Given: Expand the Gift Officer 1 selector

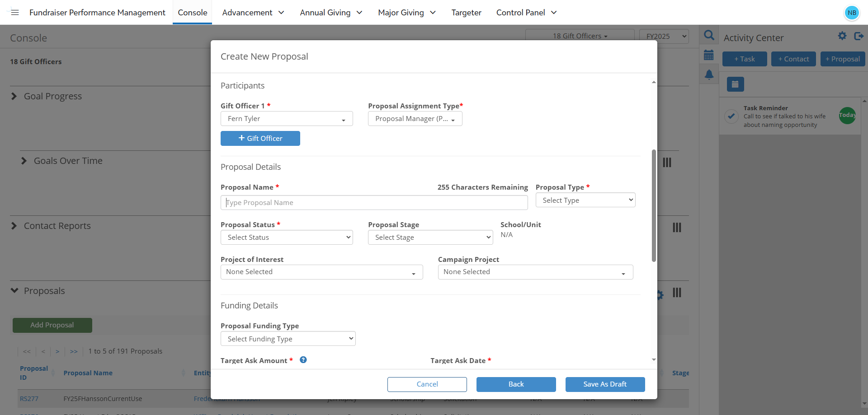Looking at the screenshot, I should point(287,119).
